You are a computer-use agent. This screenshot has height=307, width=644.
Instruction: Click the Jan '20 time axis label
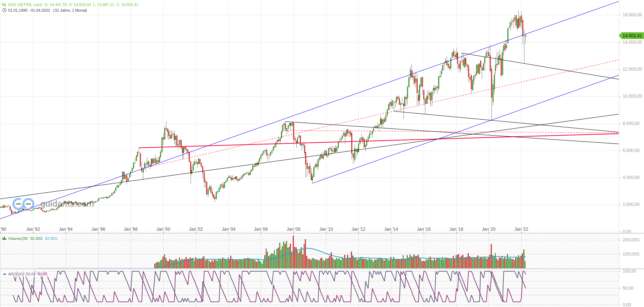click(489, 229)
